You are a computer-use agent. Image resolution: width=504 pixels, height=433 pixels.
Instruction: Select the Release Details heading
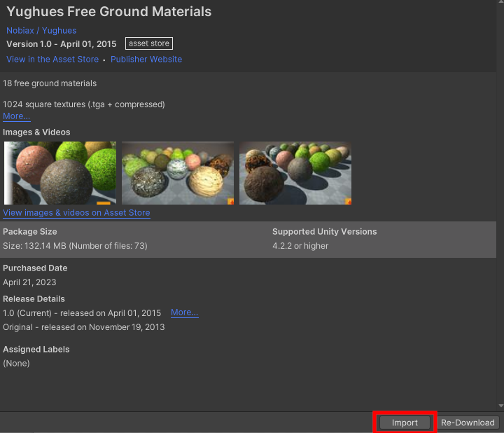tap(34, 299)
